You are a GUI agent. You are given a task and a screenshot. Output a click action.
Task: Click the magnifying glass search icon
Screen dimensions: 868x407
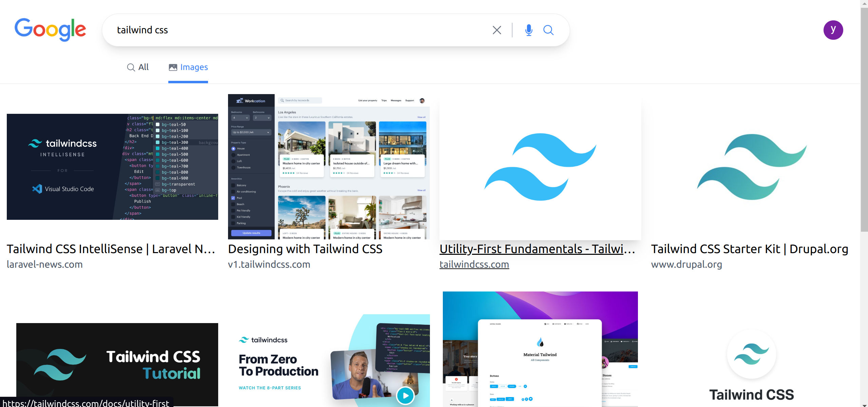click(548, 30)
